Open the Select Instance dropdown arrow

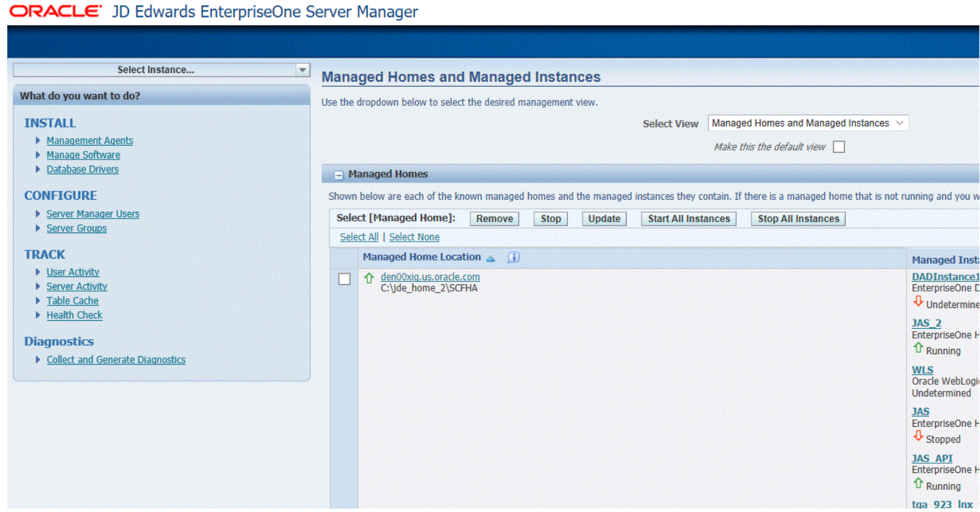point(302,70)
